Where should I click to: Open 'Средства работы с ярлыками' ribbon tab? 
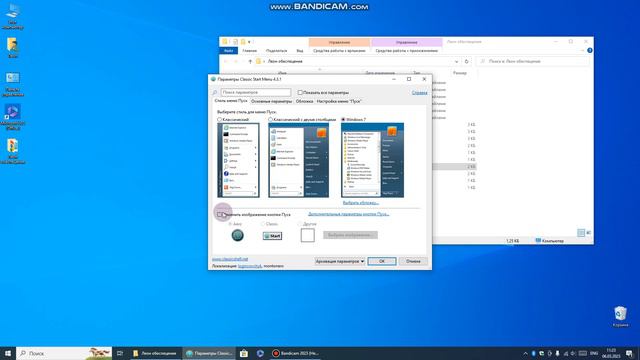[339, 51]
